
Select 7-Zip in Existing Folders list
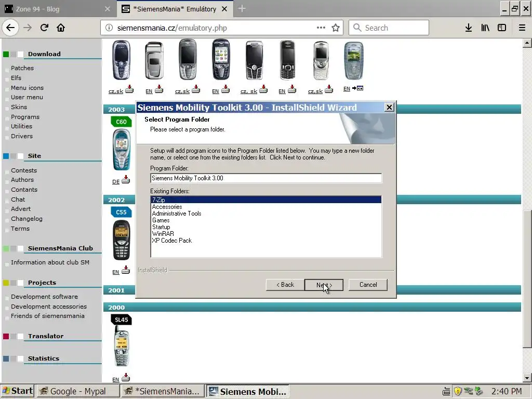[x=266, y=200]
